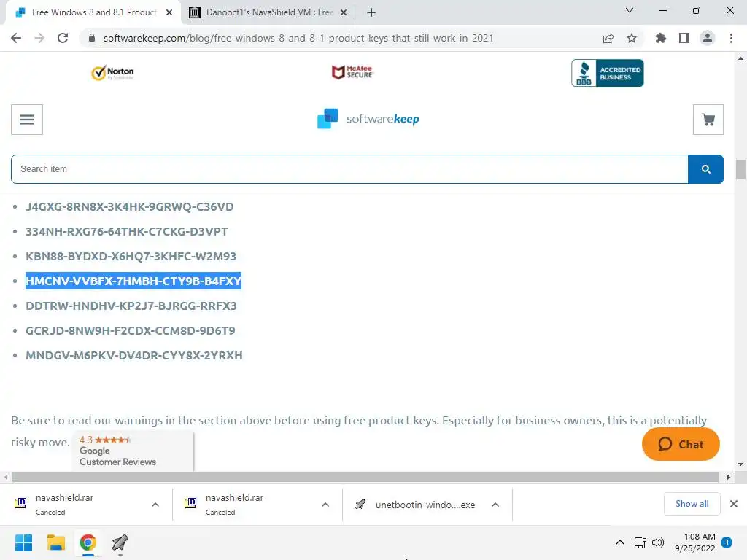Share this page via address bar icon
Image resolution: width=747 pixels, height=560 pixels.
608,38
